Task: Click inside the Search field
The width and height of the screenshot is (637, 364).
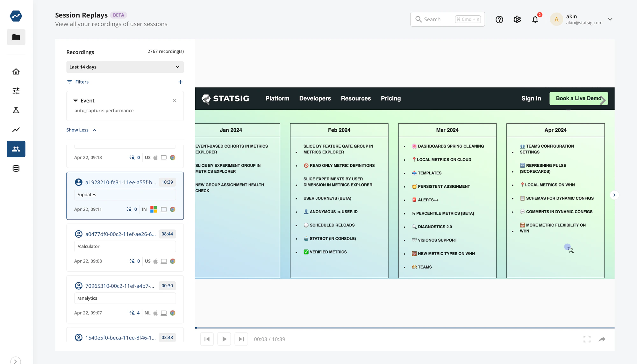Action: pyautogui.click(x=446, y=19)
